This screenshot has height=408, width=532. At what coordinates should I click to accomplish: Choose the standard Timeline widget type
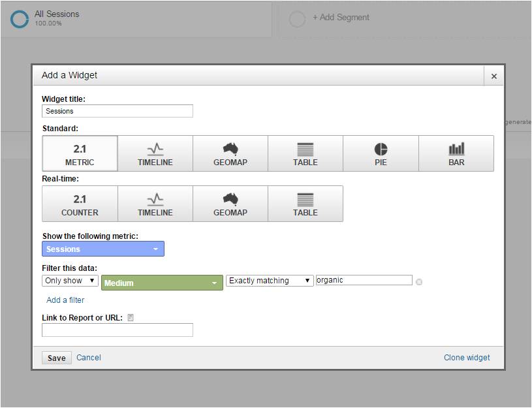pos(155,153)
